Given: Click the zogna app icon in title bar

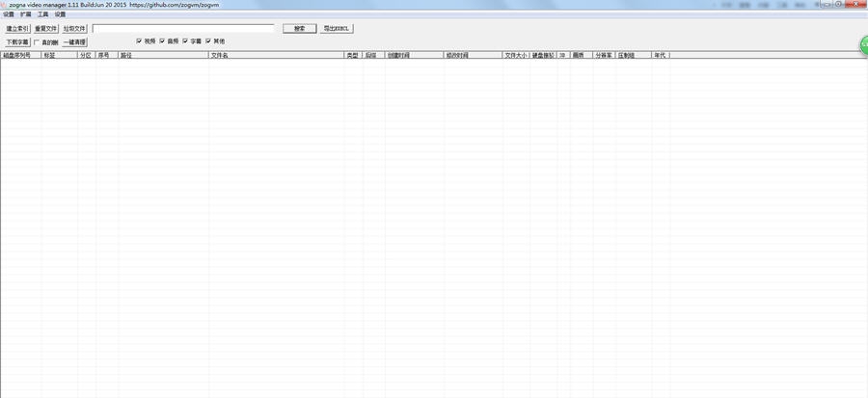Looking at the screenshot, I should (3, 4).
